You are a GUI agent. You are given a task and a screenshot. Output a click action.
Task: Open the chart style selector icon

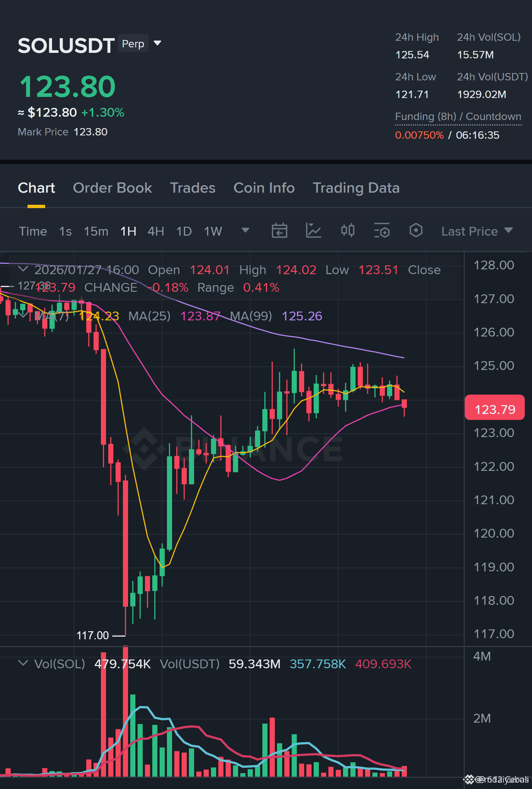[x=314, y=230]
